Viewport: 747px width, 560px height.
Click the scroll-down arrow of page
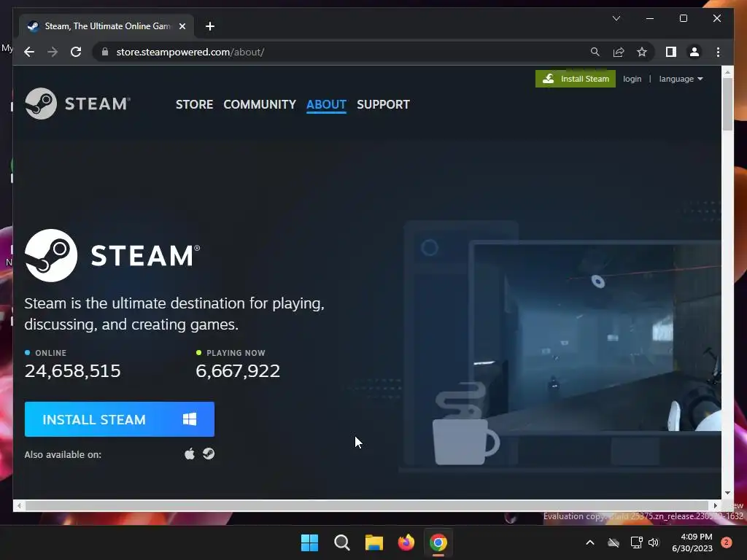[727, 493]
